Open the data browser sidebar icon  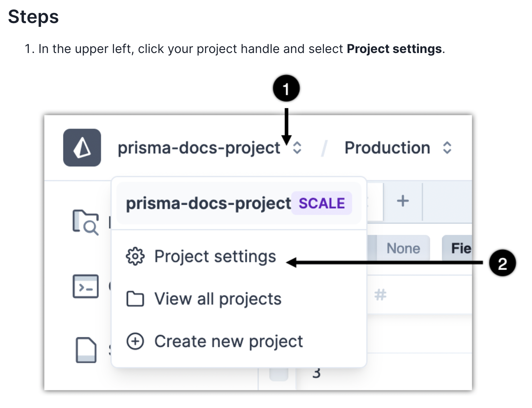pos(86,222)
